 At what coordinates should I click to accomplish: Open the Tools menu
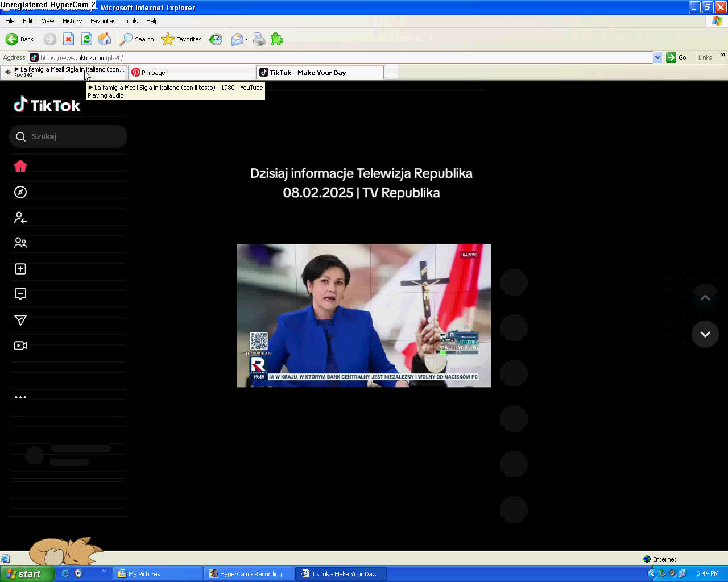tap(131, 21)
